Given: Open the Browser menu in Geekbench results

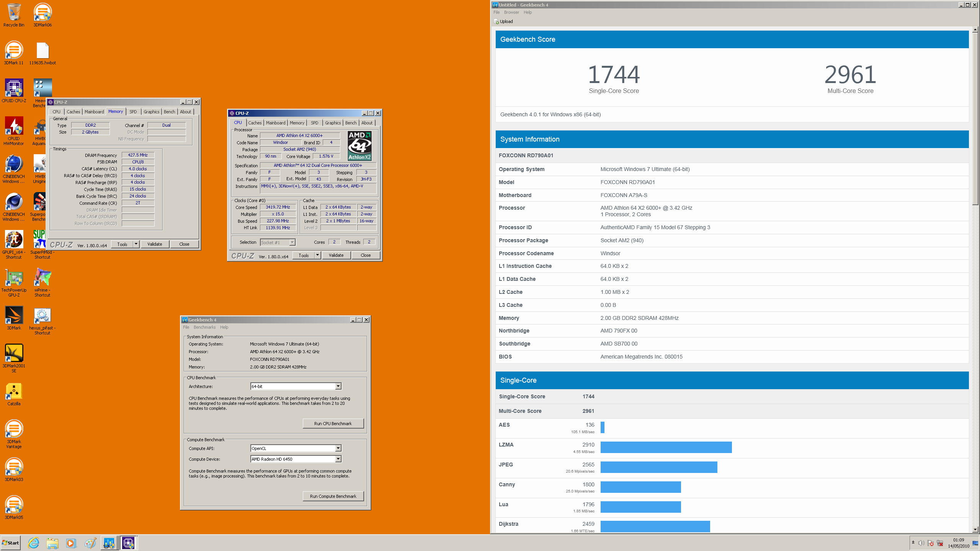Looking at the screenshot, I should coord(511,12).
